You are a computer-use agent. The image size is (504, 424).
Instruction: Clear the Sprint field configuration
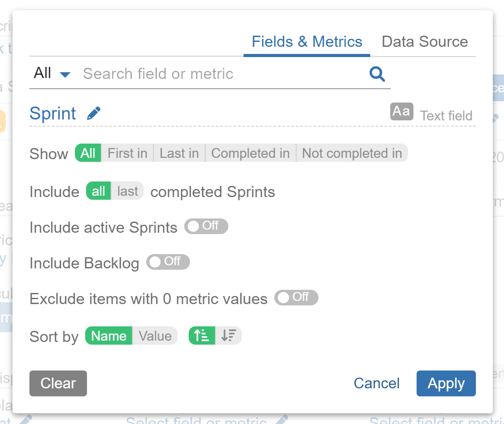click(58, 383)
